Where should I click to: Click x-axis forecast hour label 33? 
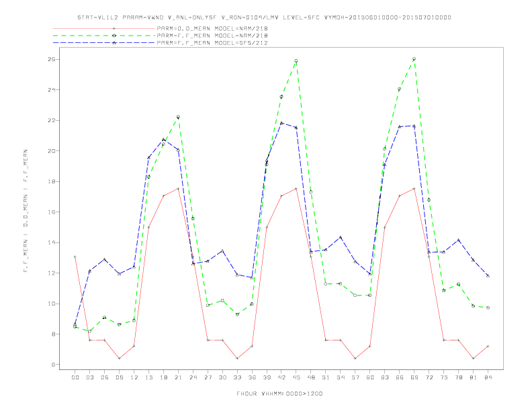[x=237, y=377]
